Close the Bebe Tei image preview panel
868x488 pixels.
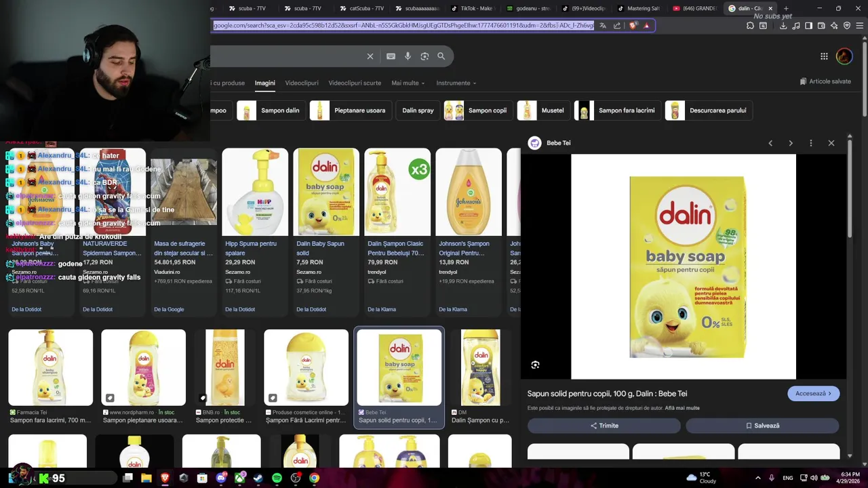click(x=831, y=143)
